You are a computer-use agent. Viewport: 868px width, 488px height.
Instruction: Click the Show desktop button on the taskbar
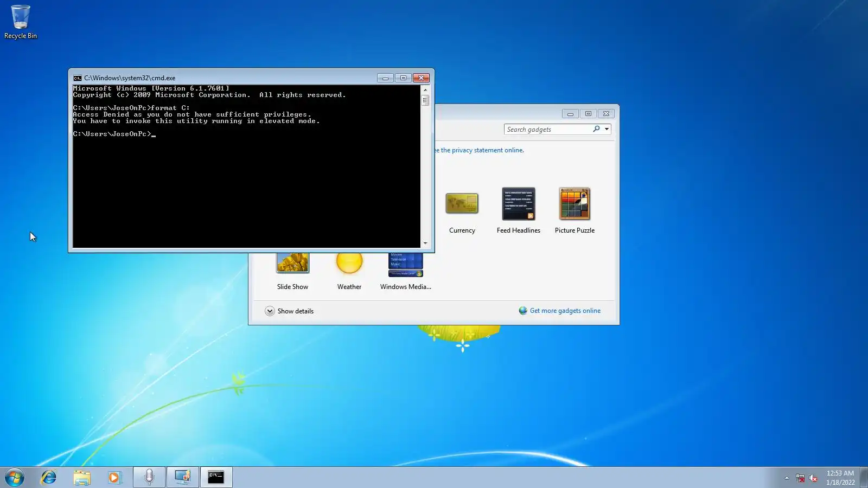point(864,477)
